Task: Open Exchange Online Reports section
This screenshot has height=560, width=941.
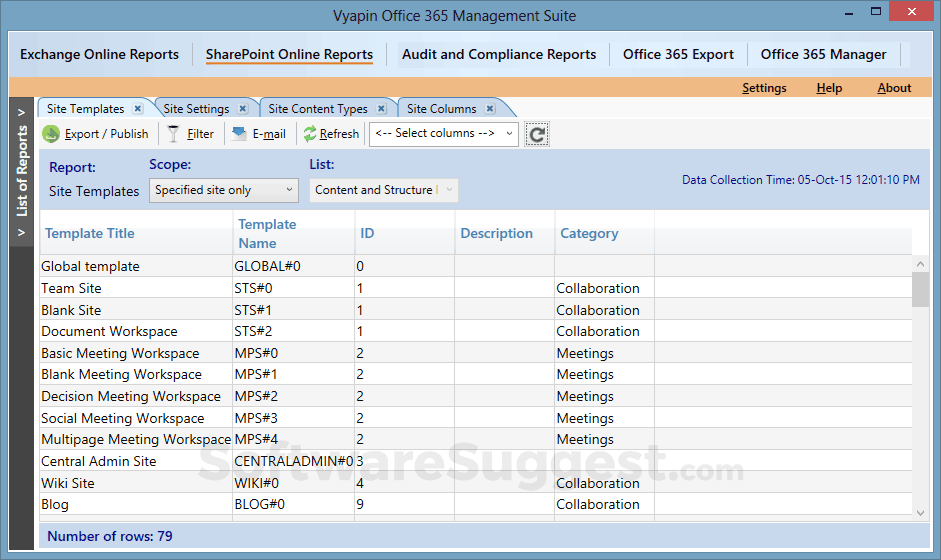Action: 99,55
